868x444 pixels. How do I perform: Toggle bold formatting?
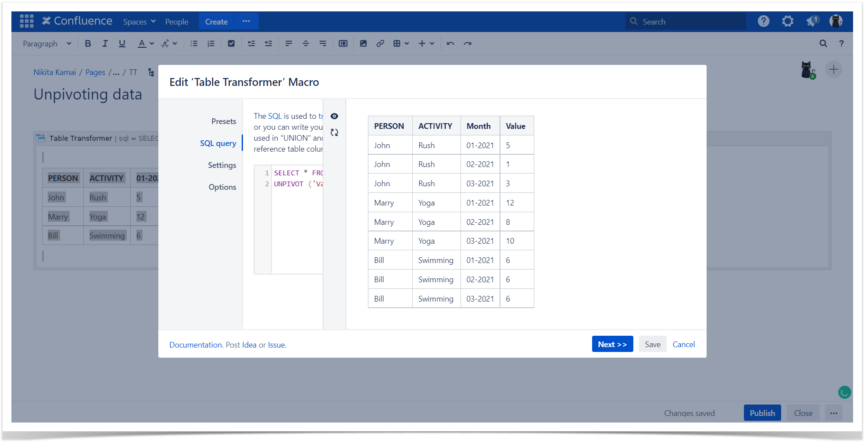(88, 43)
